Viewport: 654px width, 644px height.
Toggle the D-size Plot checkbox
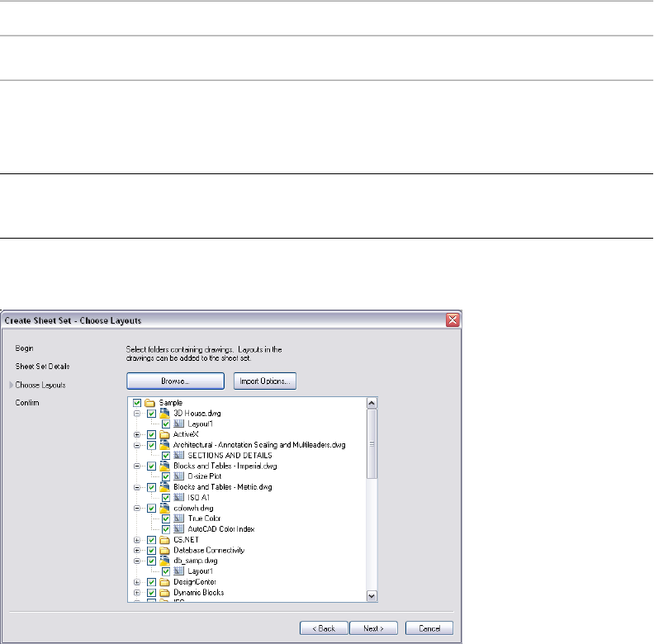point(166,476)
